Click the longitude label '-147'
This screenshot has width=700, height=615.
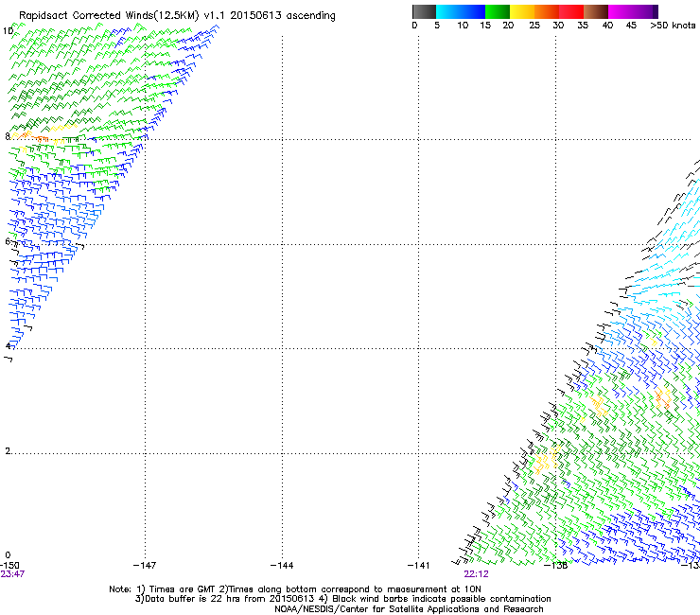pos(145,566)
